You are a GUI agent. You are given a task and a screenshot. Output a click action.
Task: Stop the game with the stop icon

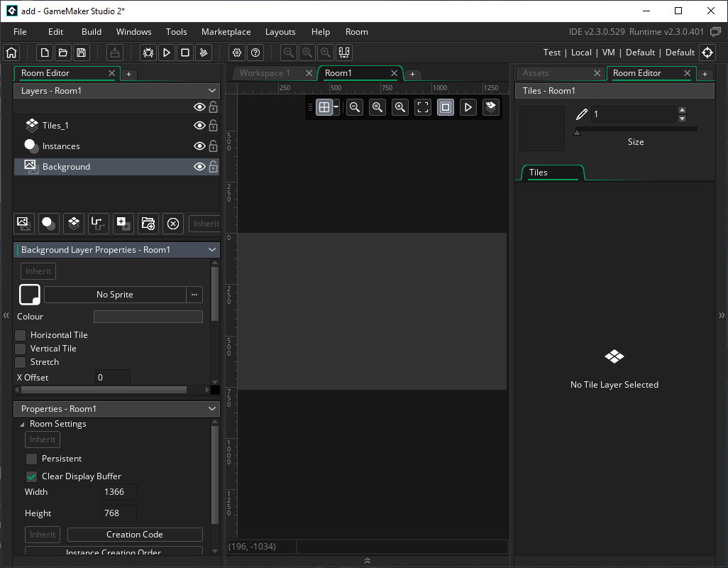point(184,53)
